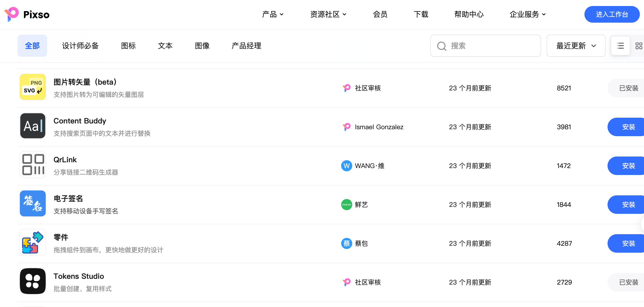Select the 图标 category tab
This screenshot has width=644, height=307.
(x=128, y=46)
